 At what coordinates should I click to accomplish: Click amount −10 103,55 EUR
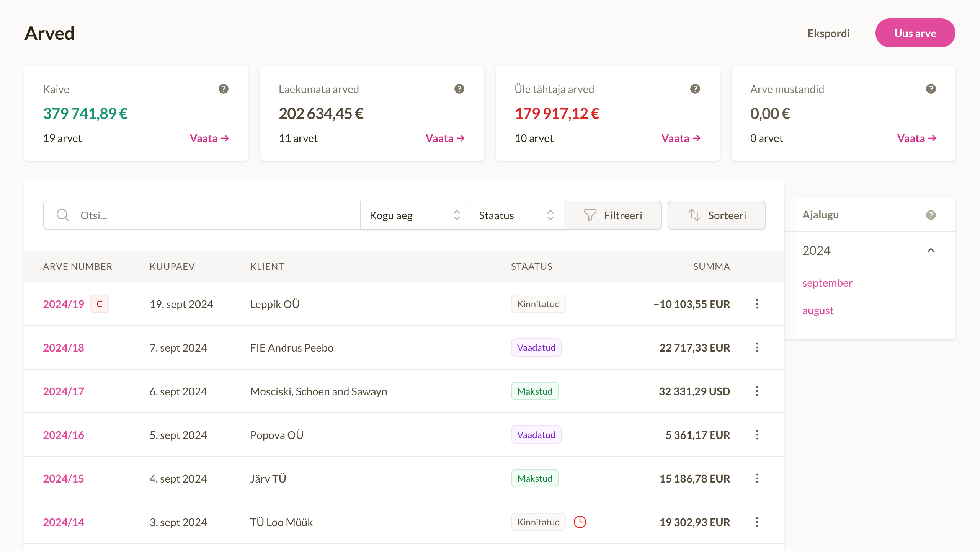[x=691, y=304]
